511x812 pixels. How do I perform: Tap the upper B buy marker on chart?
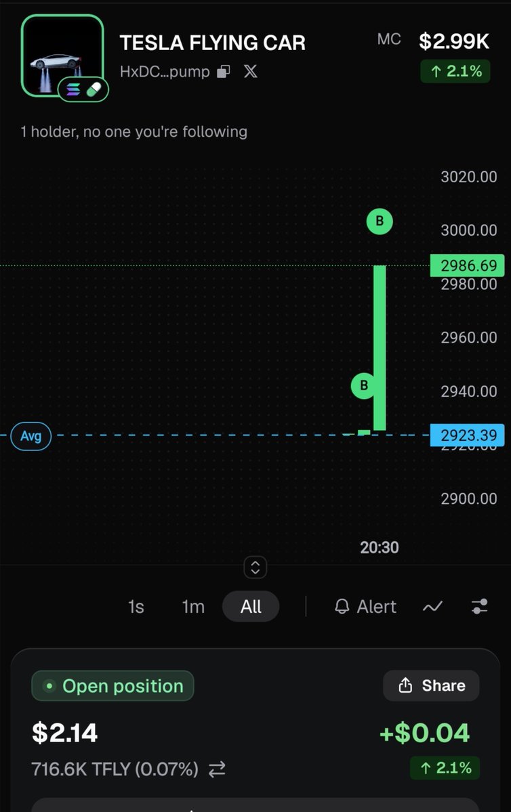coord(380,221)
